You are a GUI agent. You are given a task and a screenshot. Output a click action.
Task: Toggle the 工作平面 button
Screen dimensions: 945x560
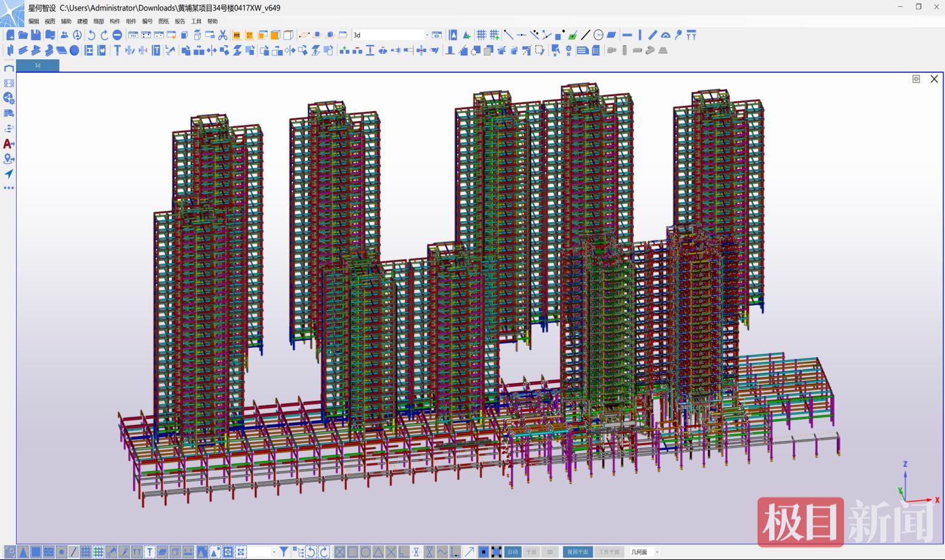pyautogui.click(x=609, y=552)
